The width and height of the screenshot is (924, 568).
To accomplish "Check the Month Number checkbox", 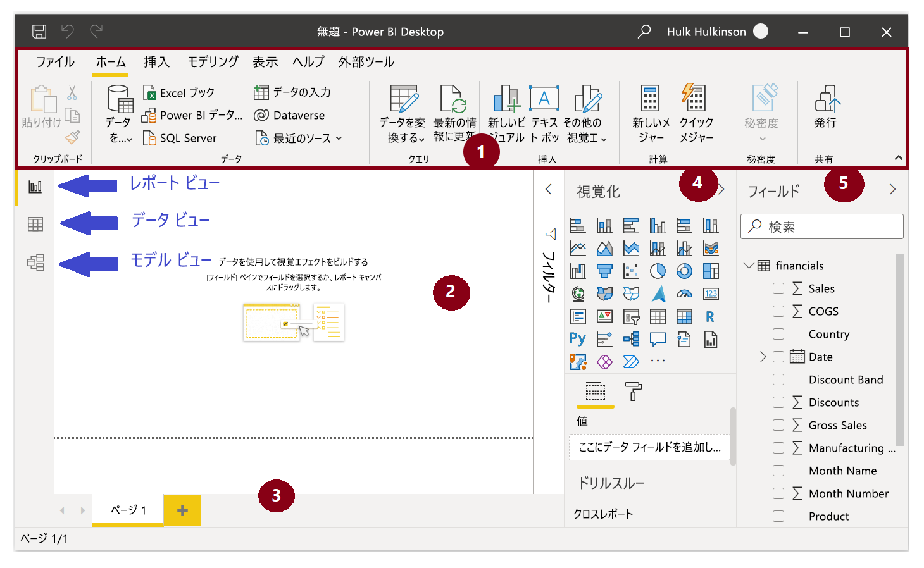I will pos(778,493).
